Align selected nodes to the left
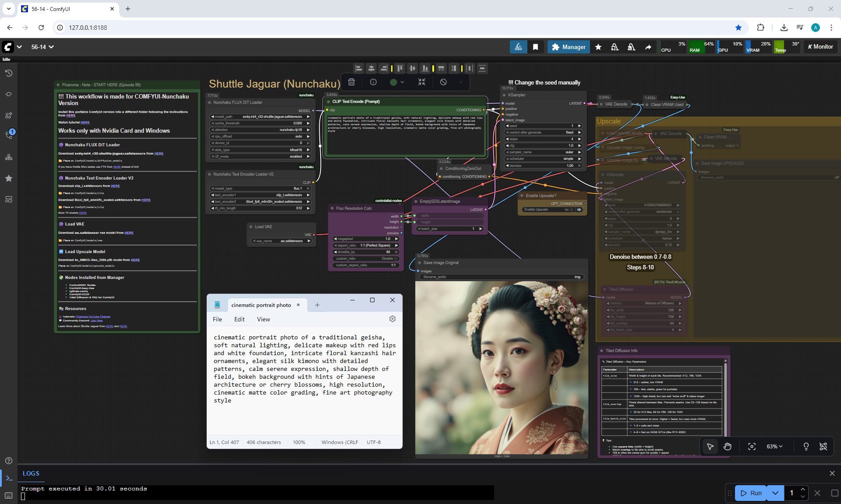Image resolution: width=841 pixels, height=504 pixels. 359,68
